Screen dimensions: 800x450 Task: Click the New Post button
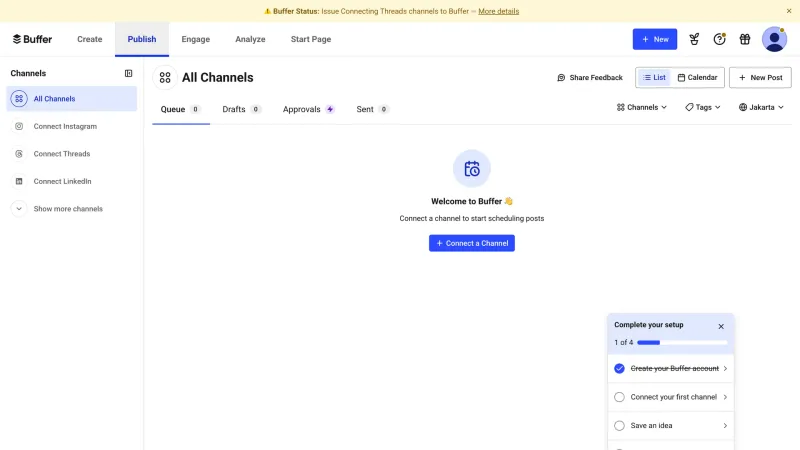coord(760,78)
